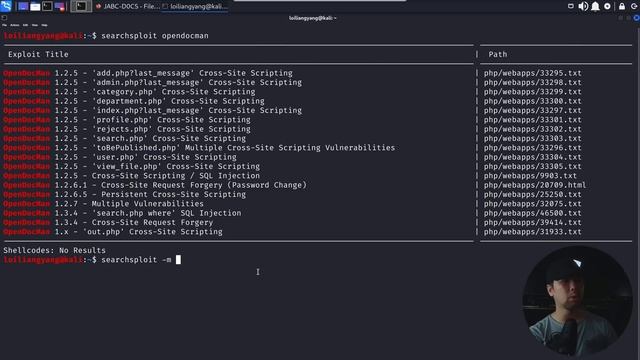The width and height of the screenshot is (640, 360).
Task: Click the path php/webapps/31933.txt
Action: pos(533,232)
